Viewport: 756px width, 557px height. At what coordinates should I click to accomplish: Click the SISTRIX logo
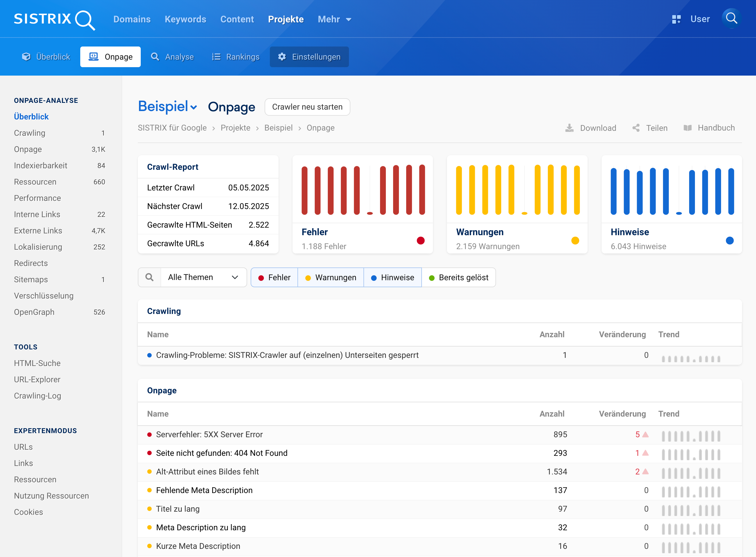(54, 19)
